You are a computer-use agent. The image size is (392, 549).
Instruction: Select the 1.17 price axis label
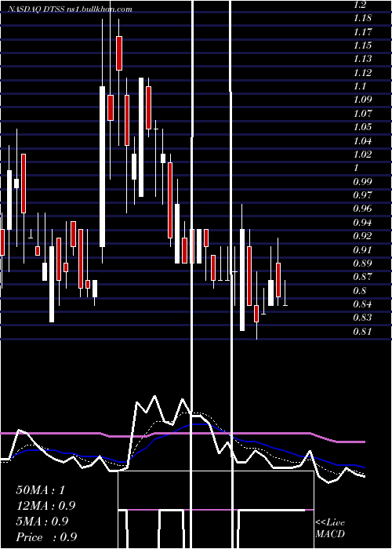coord(362,32)
